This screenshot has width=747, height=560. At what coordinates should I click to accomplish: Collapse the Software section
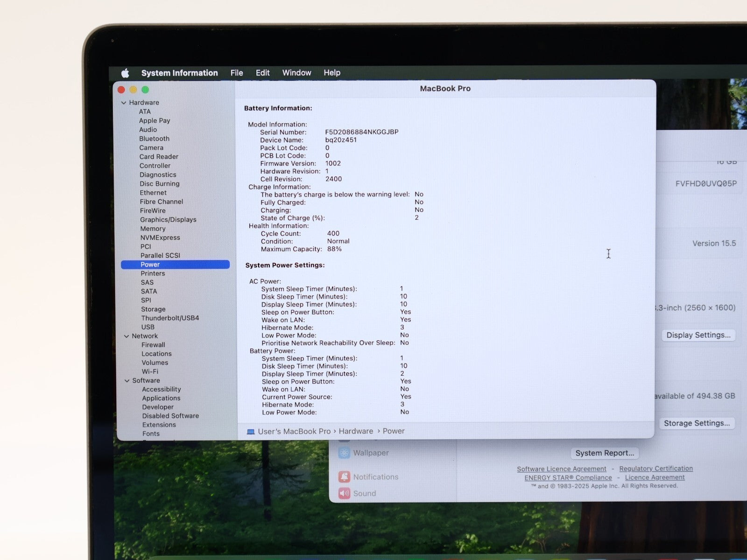(127, 381)
